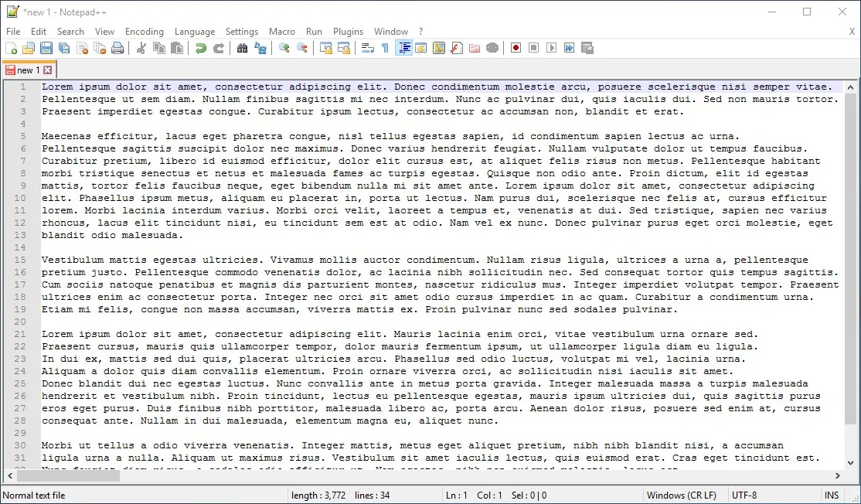The image size is (861, 504).
Task: Undo last action with green arrow
Action: click(200, 49)
